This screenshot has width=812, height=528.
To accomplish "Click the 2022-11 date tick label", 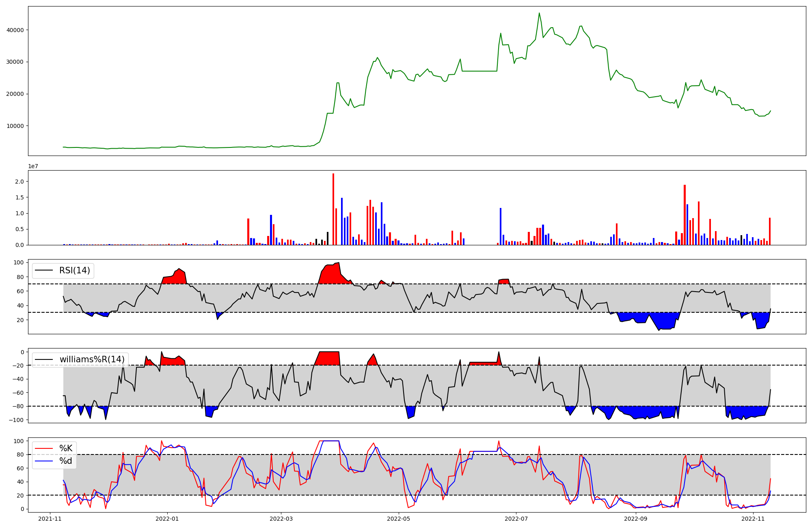I will click(x=753, y=519).
